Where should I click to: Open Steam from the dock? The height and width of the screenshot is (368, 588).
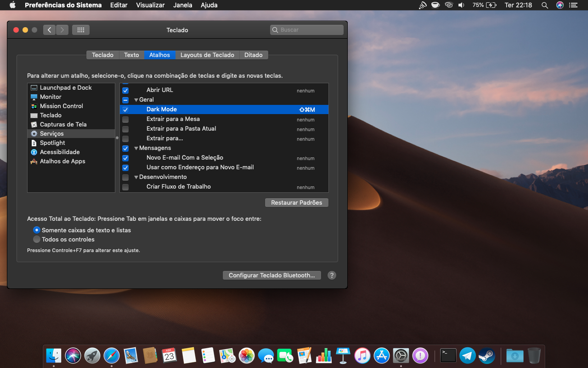(487, 355)
